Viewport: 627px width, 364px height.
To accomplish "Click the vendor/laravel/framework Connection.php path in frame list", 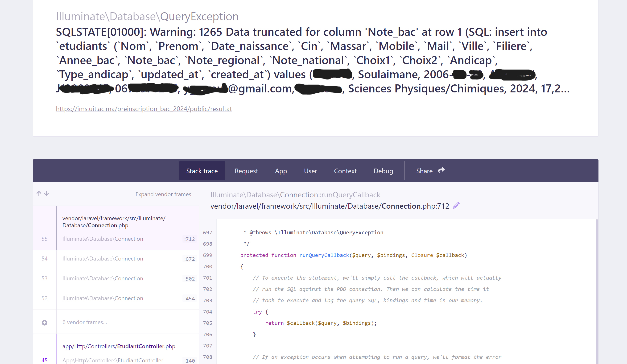I will 114,222.
